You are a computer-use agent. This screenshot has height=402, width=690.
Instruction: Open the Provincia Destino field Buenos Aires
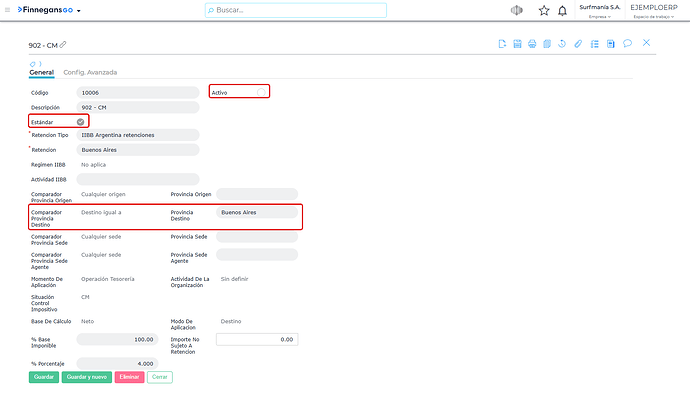257,212
